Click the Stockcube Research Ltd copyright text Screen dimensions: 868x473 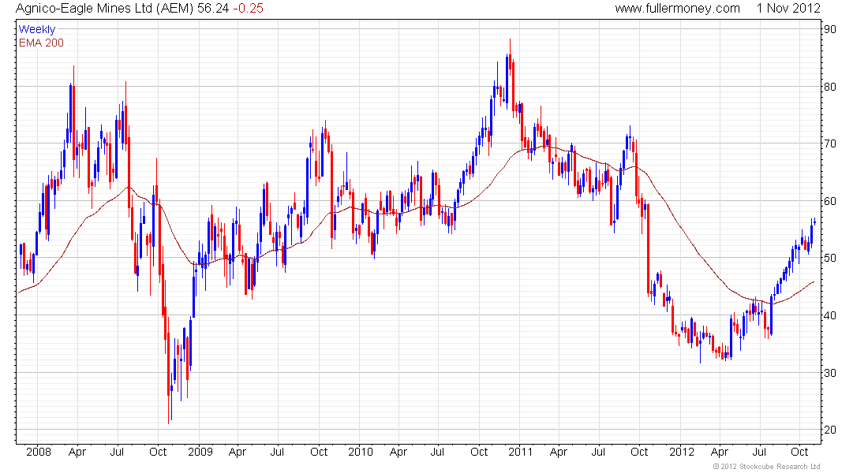(766, 467)
